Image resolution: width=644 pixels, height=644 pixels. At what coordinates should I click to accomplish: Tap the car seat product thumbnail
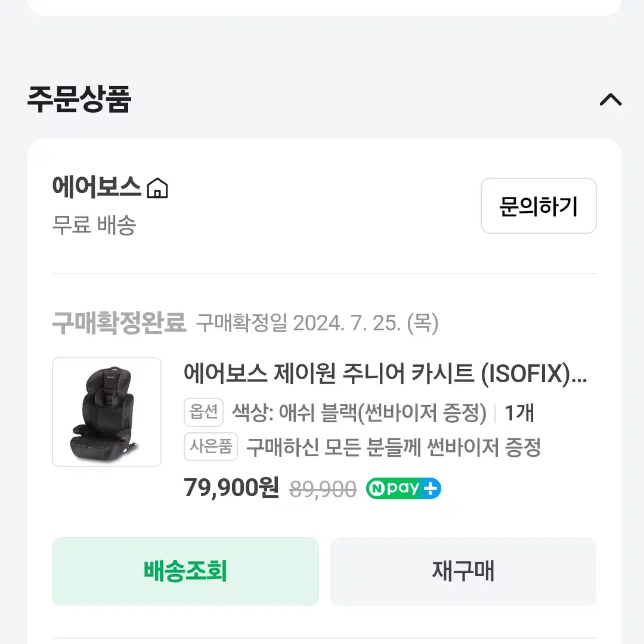click(x=107, y=412)
